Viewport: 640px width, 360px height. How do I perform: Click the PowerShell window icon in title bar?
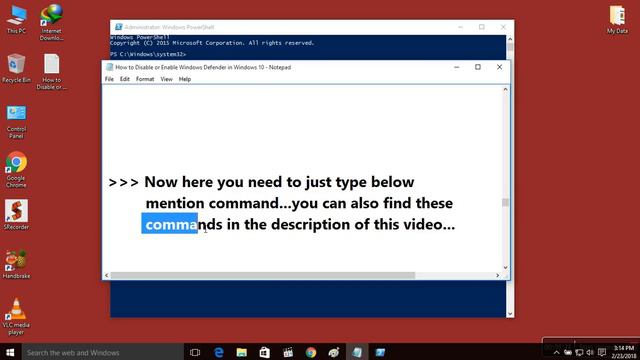click(118, 27)
